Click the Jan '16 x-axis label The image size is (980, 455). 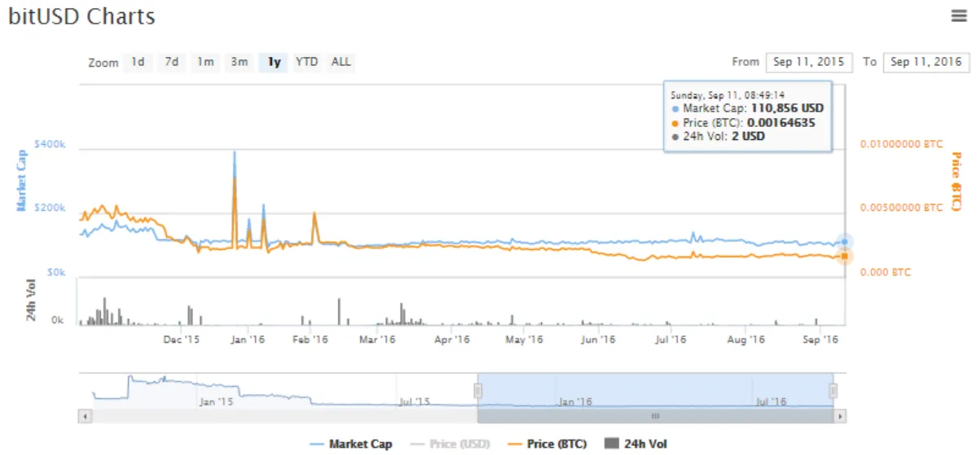click(247, 339)
